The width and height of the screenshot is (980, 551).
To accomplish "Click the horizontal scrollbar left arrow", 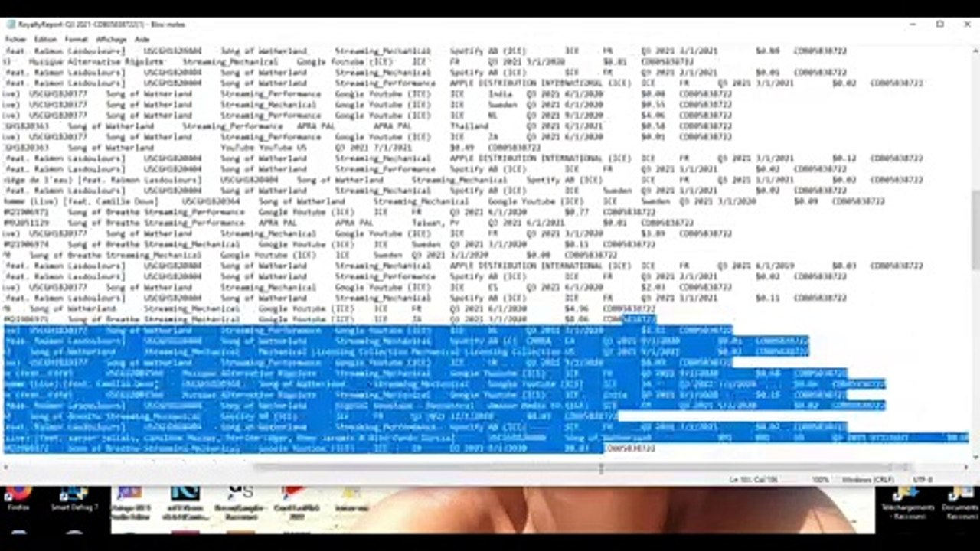I will (6, 467).
